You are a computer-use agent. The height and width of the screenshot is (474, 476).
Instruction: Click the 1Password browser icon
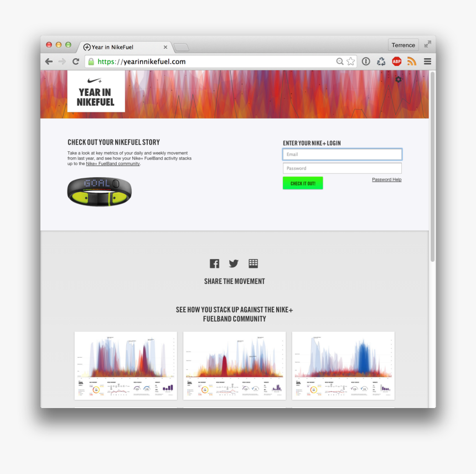[x=366, y=61]
